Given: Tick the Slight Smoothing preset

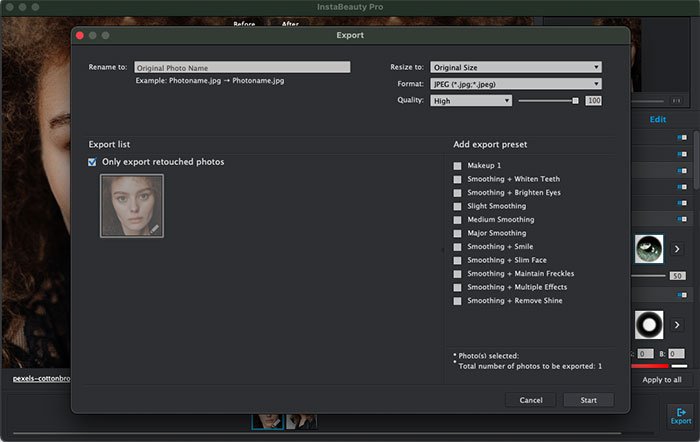Looking at the screenshot, I should (x=457, y=206).
